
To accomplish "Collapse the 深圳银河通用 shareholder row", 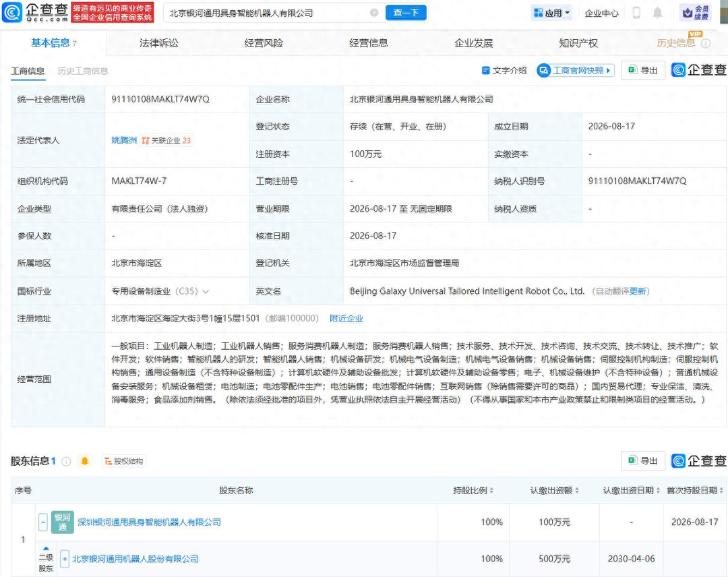I will [x=42, y=522].
